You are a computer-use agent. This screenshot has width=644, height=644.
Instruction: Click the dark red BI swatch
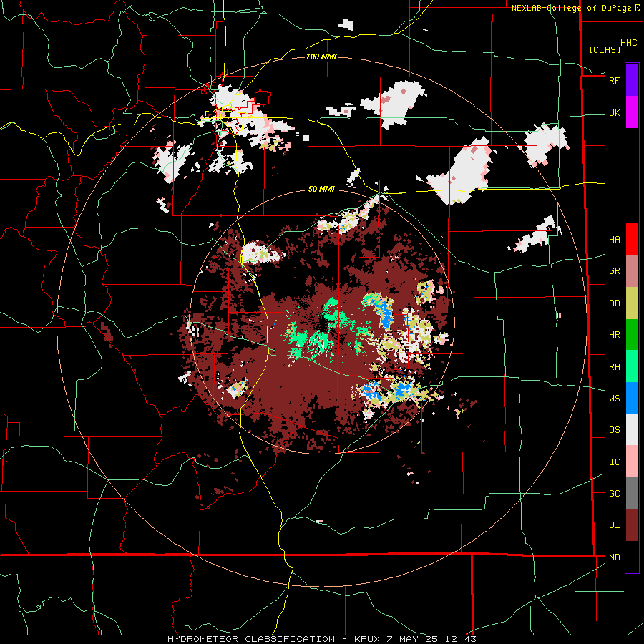[632, 525]
